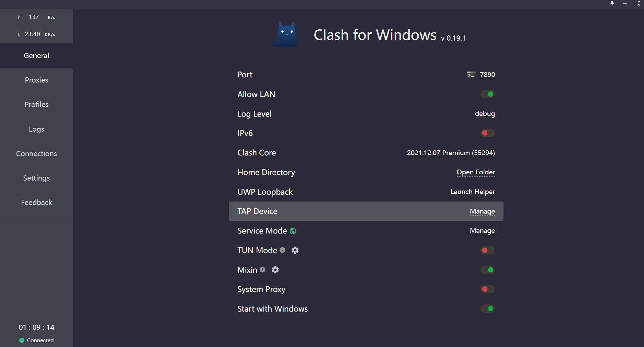Edit the 7890 port value
Viewport: 644px width, 347px height.
point(487,75)
